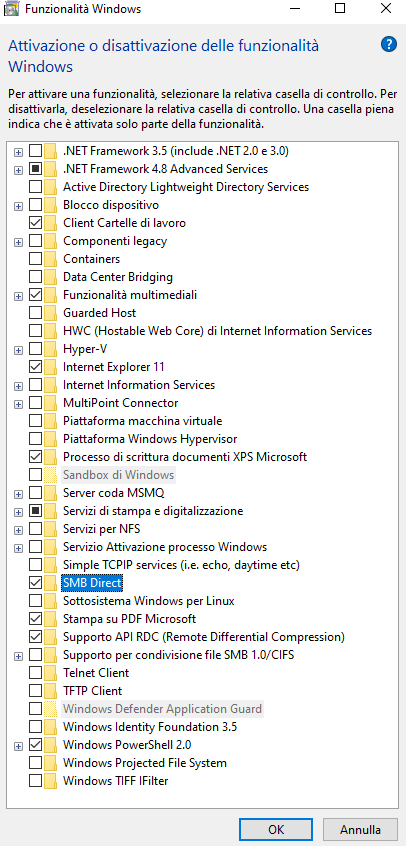Click folder icon beside Stampa su PDF Microsoft
The width and height of the screenshot is (406, 846).
(x=51, y=619)
